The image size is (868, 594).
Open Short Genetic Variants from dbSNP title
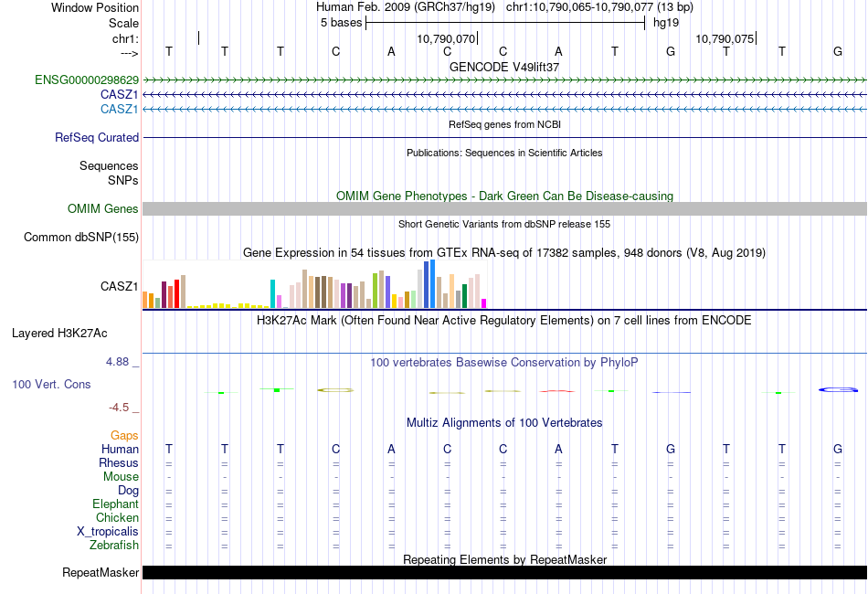504,224
